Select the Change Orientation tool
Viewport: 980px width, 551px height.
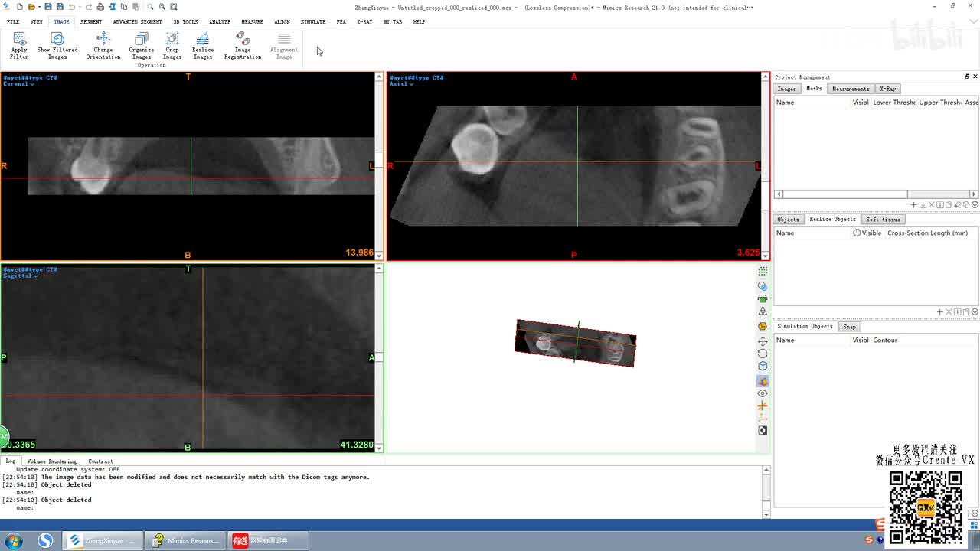[103, 46]
